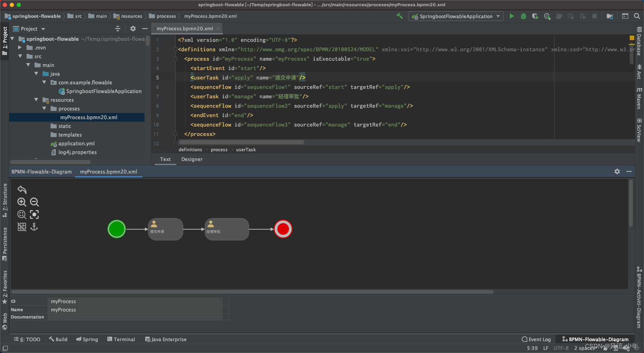Start debugging with the bug icon
The height and width of the screenshot is (353, 644).
tap(523, 16)
